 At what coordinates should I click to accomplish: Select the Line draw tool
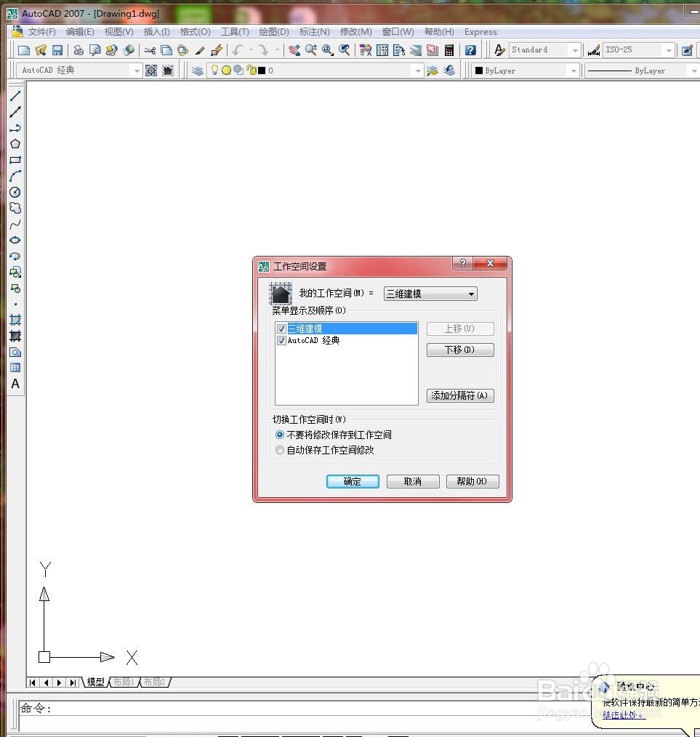(15, 96)
